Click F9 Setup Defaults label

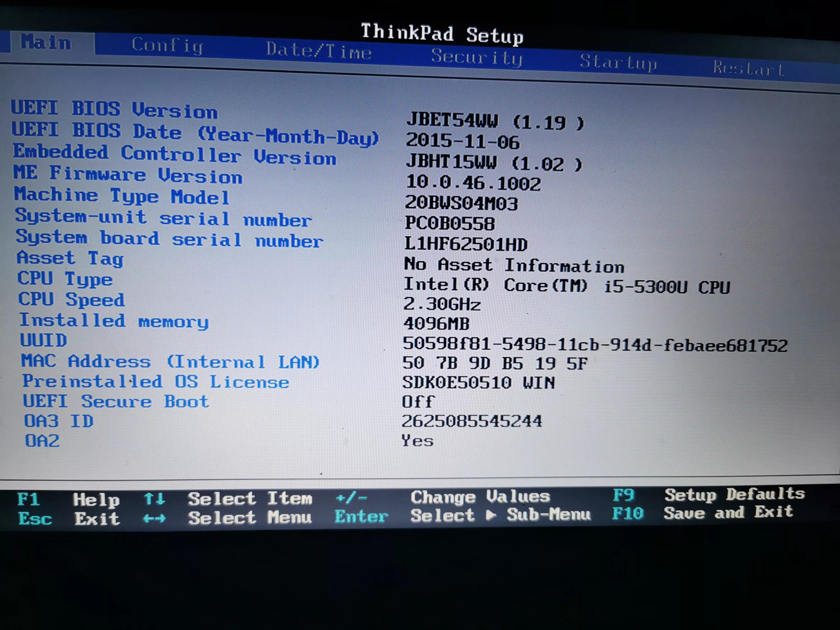(x=623, y=495)
